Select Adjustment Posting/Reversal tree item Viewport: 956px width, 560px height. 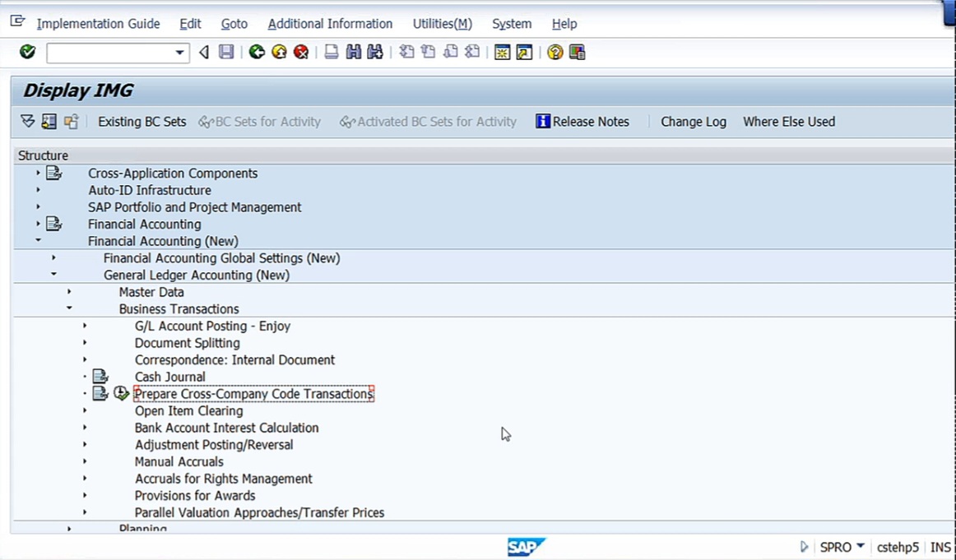[x=214, y=445]
